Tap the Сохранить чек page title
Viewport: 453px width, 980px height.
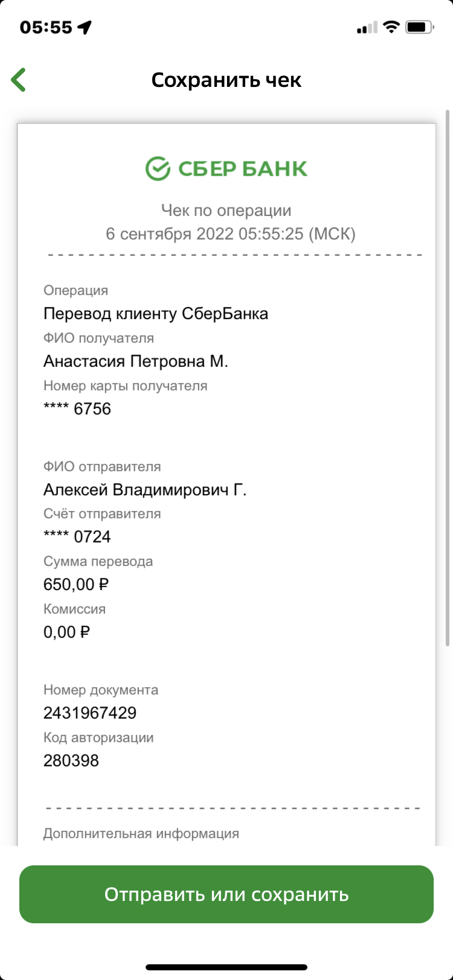pyautogui.click(x=226, y=80)
